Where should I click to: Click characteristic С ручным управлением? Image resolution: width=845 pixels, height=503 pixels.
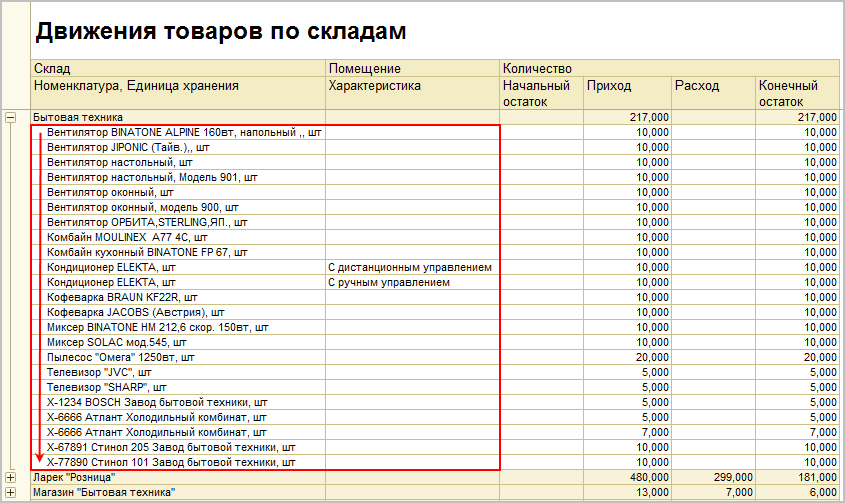(389, 282)
